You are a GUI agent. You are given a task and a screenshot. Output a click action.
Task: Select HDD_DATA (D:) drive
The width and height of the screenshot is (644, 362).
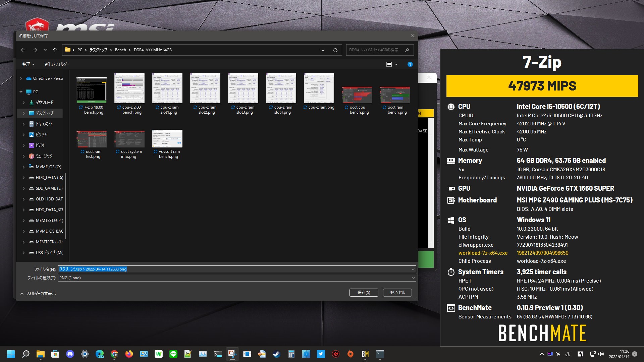click(49, 178)
